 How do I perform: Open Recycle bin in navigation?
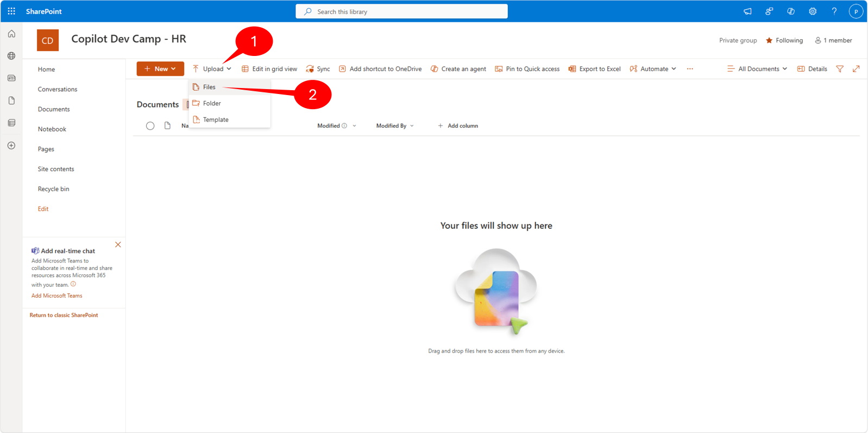pyautogui.click(x=53, y=189)
